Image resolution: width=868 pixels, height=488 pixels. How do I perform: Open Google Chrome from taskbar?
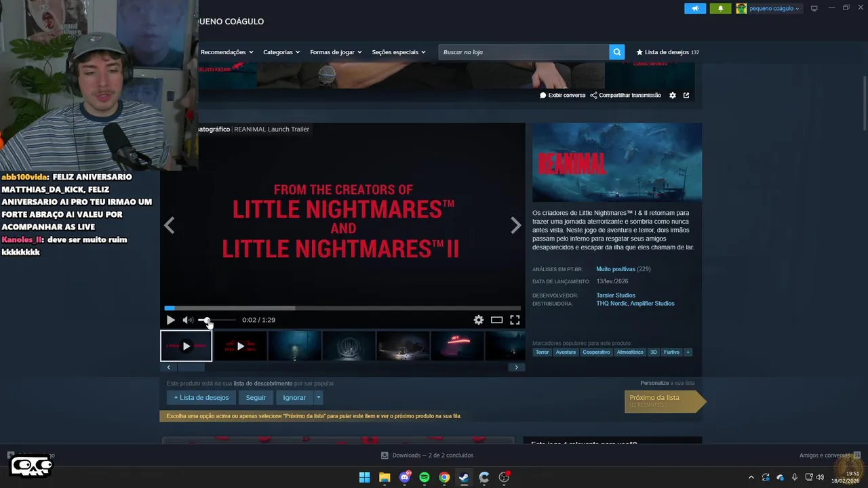[x=444, y=477]
